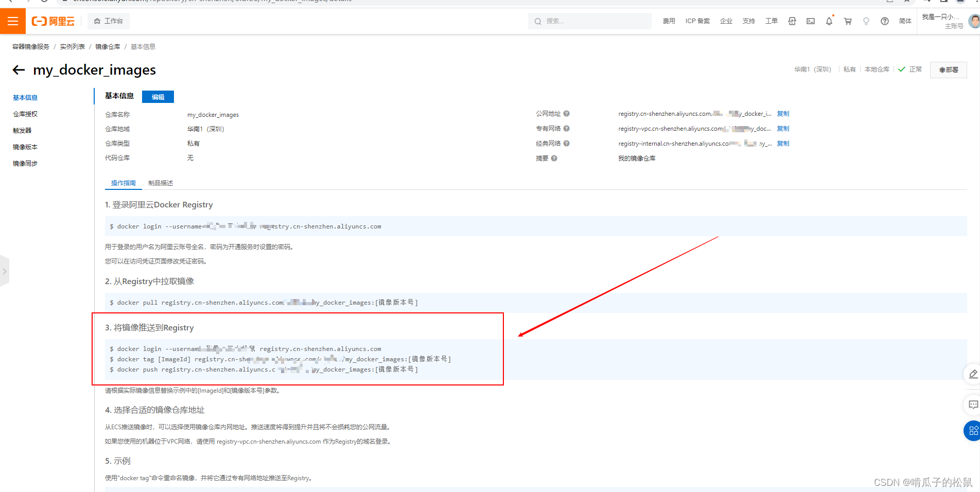The width and height of the screenshot is (980, 492).
Task: Click the 正常 status indicator
Action: point(910,69)
